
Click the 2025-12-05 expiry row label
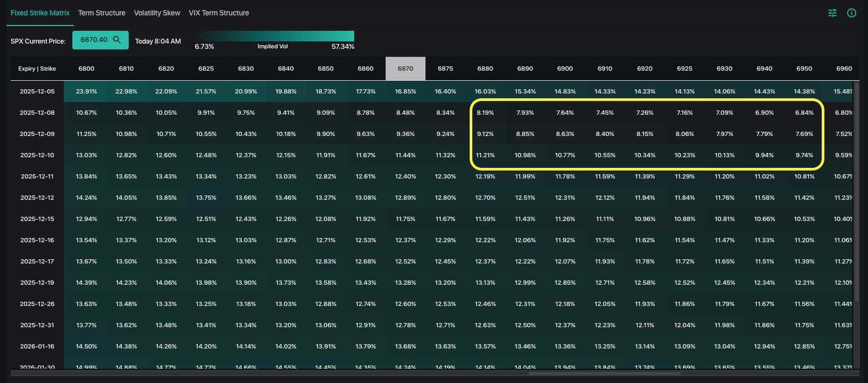pos(37,91)
